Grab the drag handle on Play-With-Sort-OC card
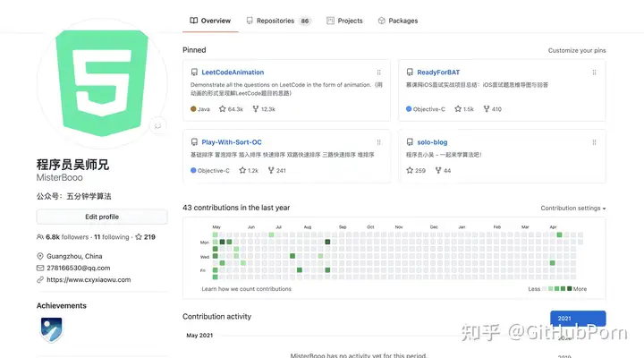This screenshot has width=644, height=358. pos(378,142)
